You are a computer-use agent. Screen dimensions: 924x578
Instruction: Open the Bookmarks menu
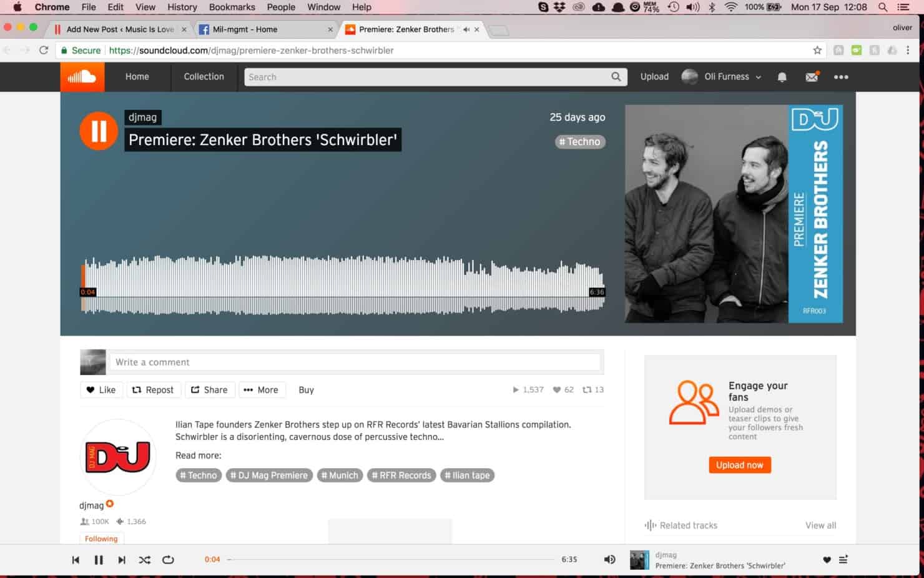point(232,7)
